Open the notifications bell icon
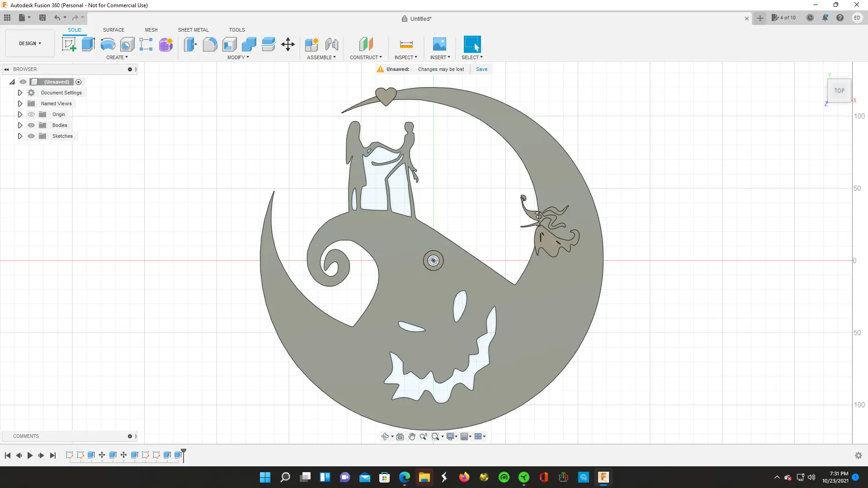The height and width of the screenshot is (488, 868). coord(825,18)
